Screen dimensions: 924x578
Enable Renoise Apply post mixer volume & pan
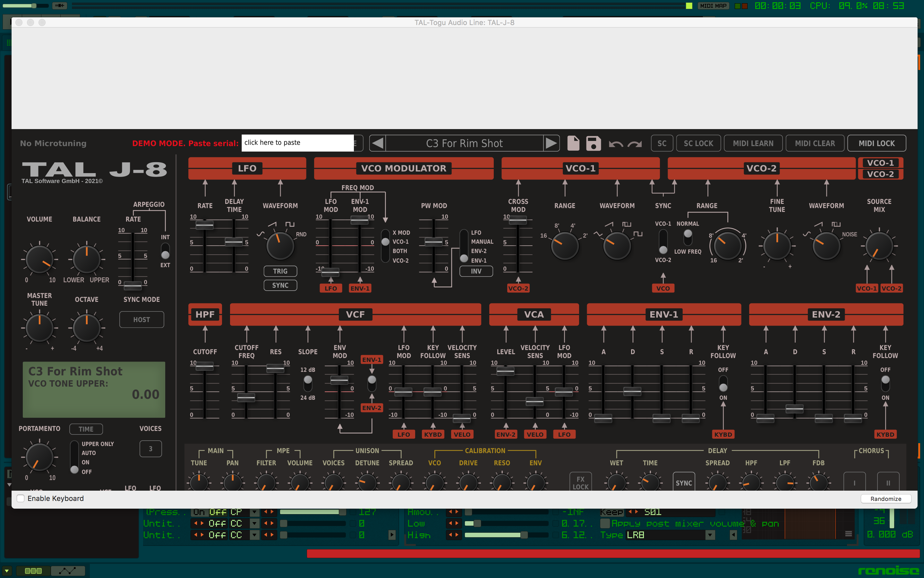pyautogui.click(x=605, y=523)
